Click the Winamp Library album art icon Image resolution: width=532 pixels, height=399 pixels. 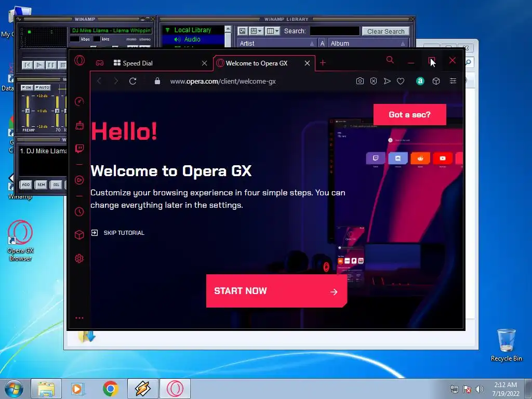click(x=242, y=31)
